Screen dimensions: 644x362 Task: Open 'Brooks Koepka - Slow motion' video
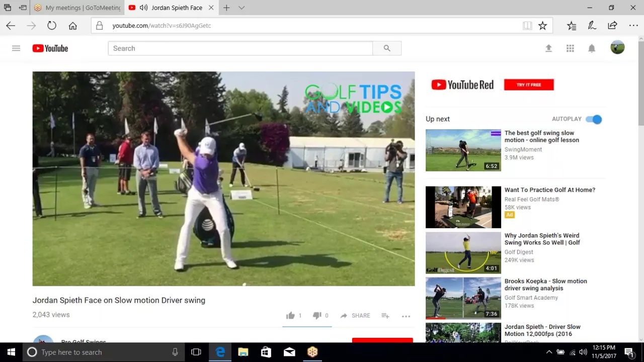pos(546,285)
